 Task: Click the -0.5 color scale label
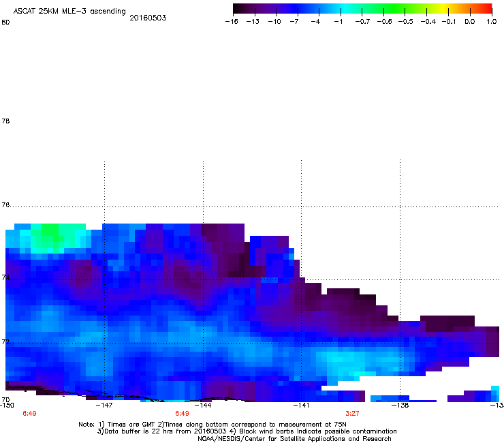405,22
